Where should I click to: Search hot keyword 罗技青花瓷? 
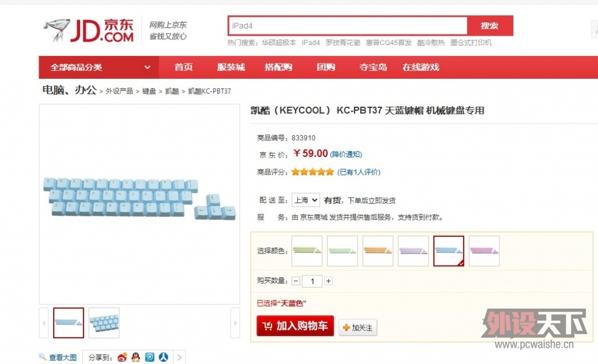(x=343, y=43)
